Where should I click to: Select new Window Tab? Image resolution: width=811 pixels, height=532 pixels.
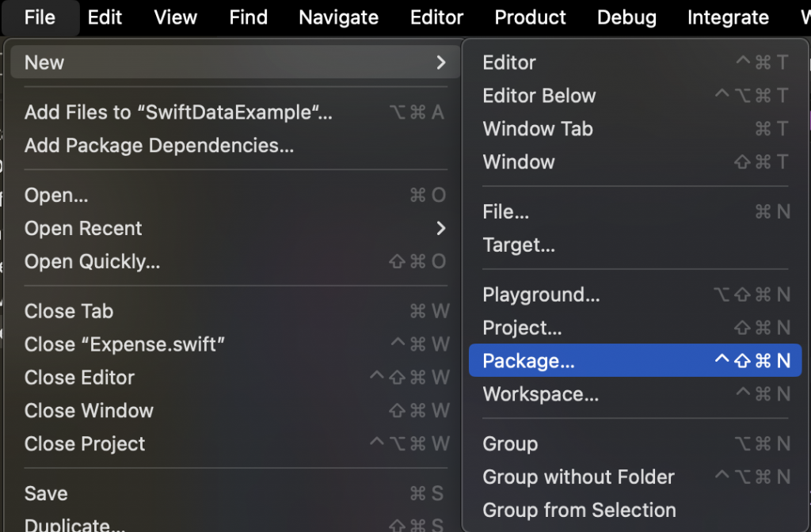click(537, 129)
